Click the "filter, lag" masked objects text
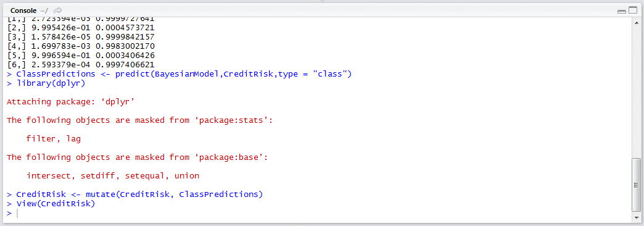The image size is (644, 226). click(x=54, y=139)
